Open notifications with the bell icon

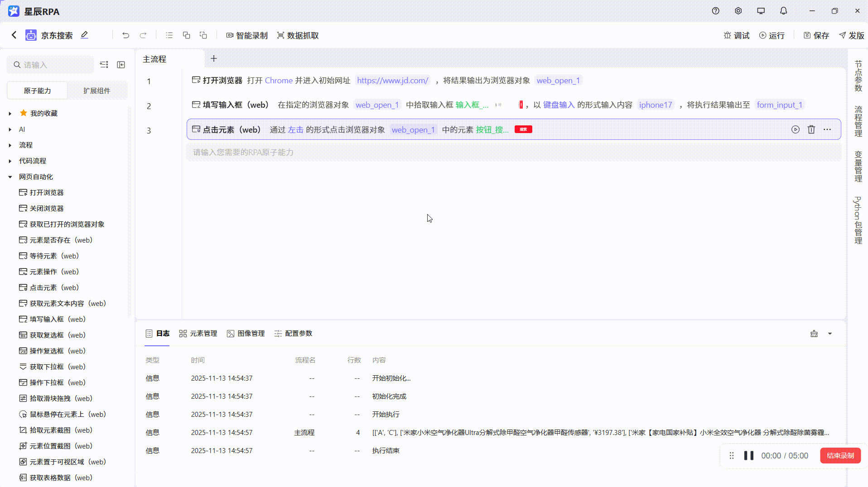(783, 10)
